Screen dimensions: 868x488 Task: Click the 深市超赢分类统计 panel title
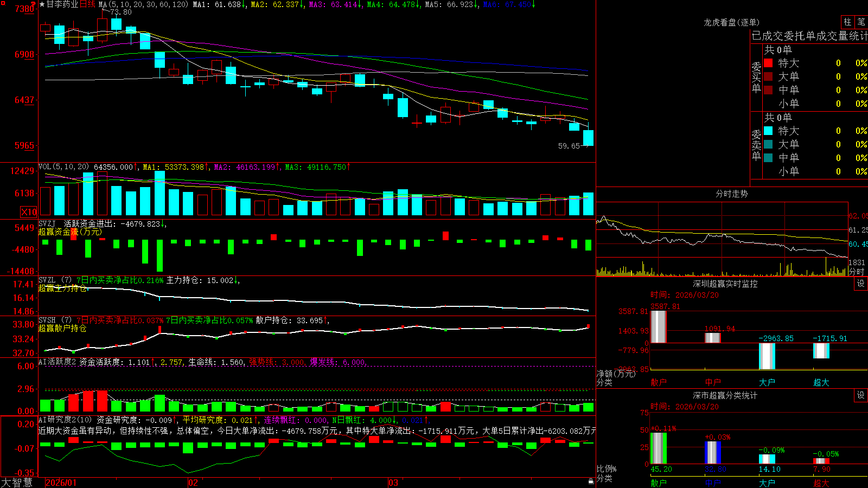pos(725,395)
